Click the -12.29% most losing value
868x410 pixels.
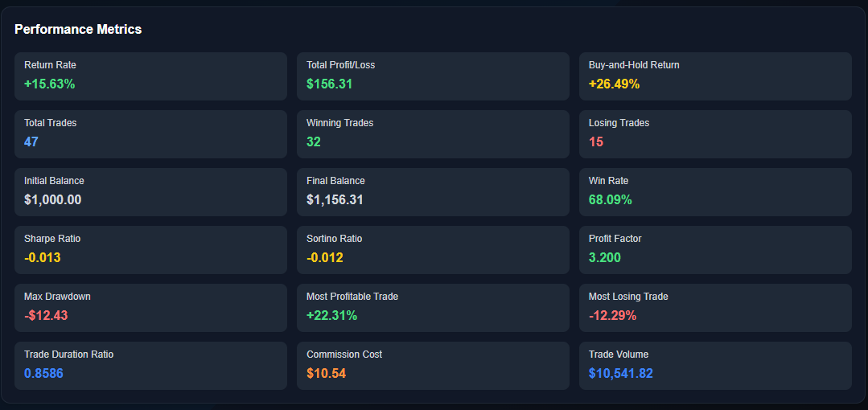[x=612, y=315]
